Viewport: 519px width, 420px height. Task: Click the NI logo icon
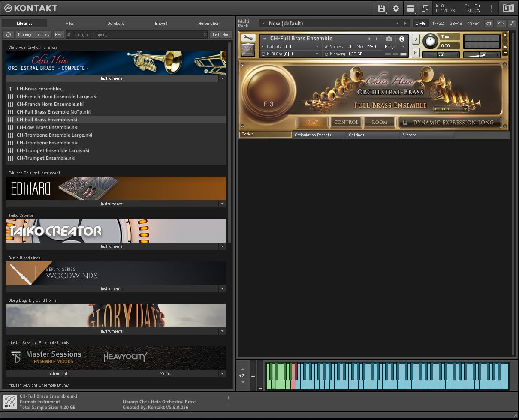[x=508, y=8]
